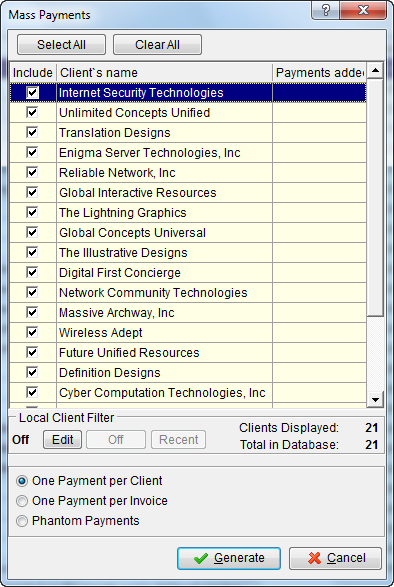Toggle Include for Future Unified Resources

(32, 352)
